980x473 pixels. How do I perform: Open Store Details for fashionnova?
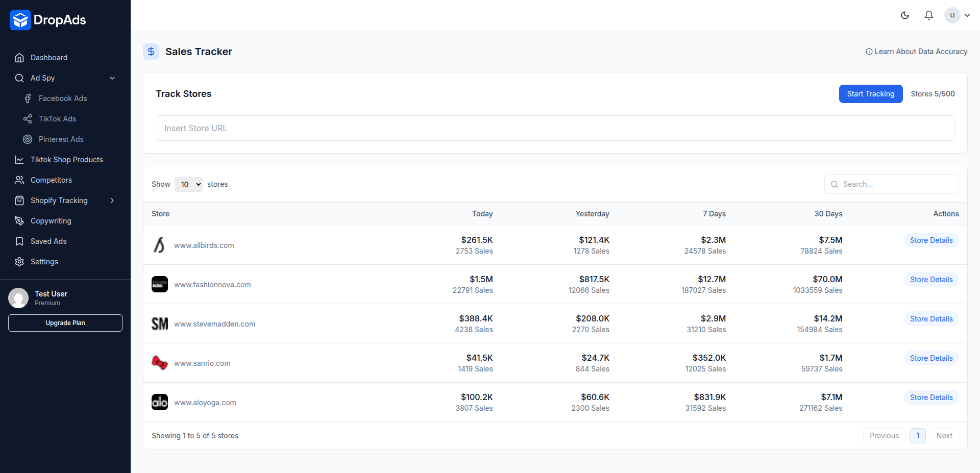click(x=931, y=280)
